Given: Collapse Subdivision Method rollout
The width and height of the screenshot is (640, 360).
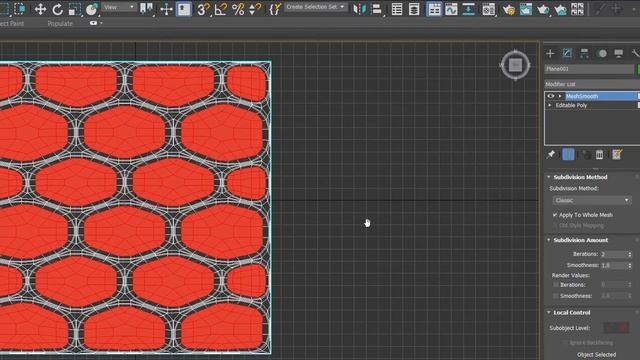Looking at the screenshot, I should click(549, 177).
